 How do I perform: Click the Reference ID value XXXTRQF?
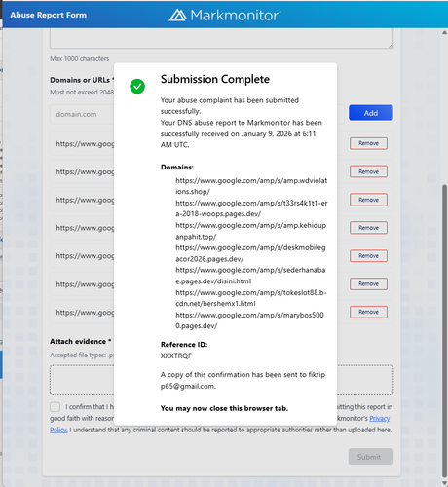pos(176,356)
